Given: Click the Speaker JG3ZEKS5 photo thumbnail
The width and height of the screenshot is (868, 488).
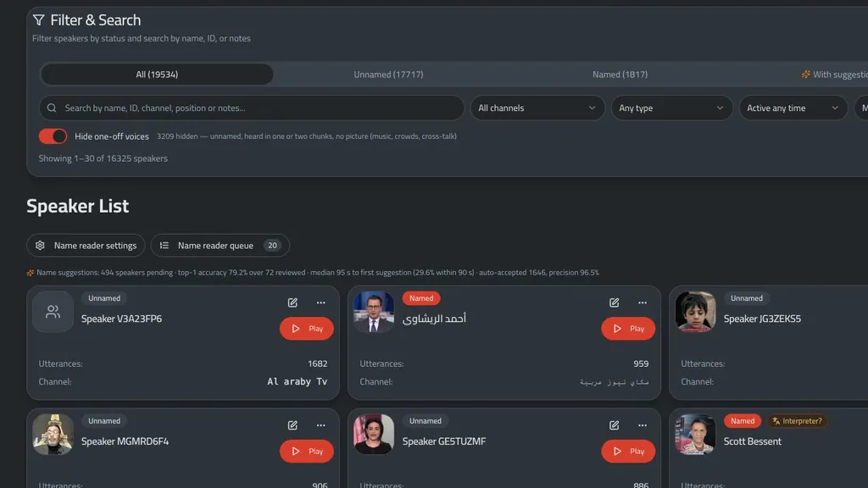Looking at the screenshot, I should tap(695, 312).
